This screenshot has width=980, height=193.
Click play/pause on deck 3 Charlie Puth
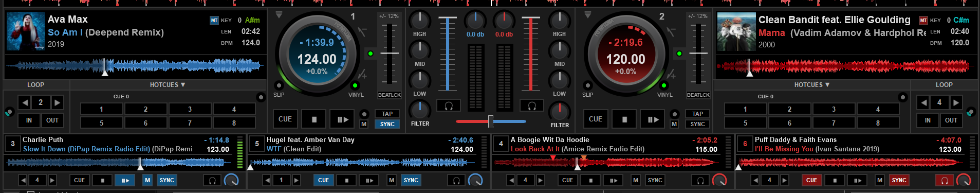(x=125, y=180)
